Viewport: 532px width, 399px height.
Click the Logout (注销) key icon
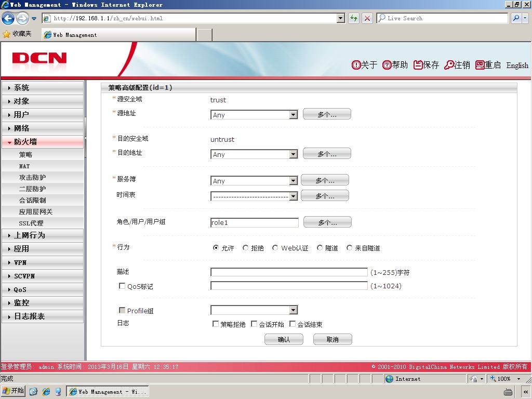tap(449, 65)
